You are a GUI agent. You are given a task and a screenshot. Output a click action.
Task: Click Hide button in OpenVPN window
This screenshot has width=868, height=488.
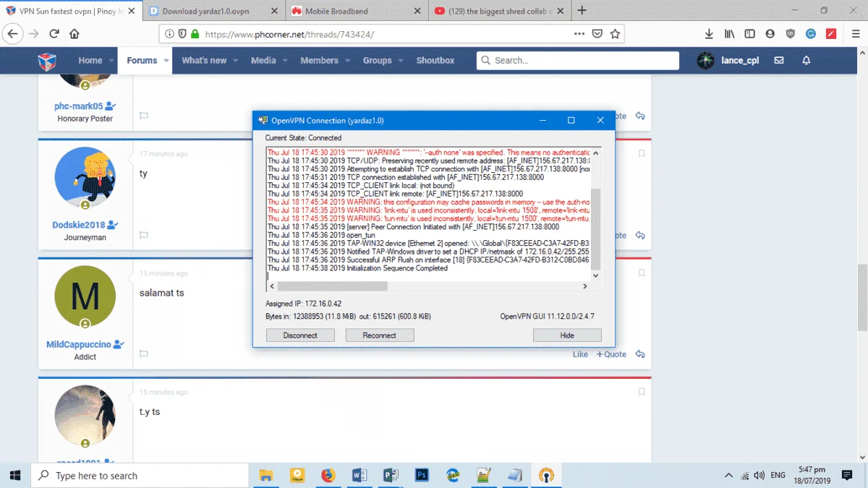(567, 335)
